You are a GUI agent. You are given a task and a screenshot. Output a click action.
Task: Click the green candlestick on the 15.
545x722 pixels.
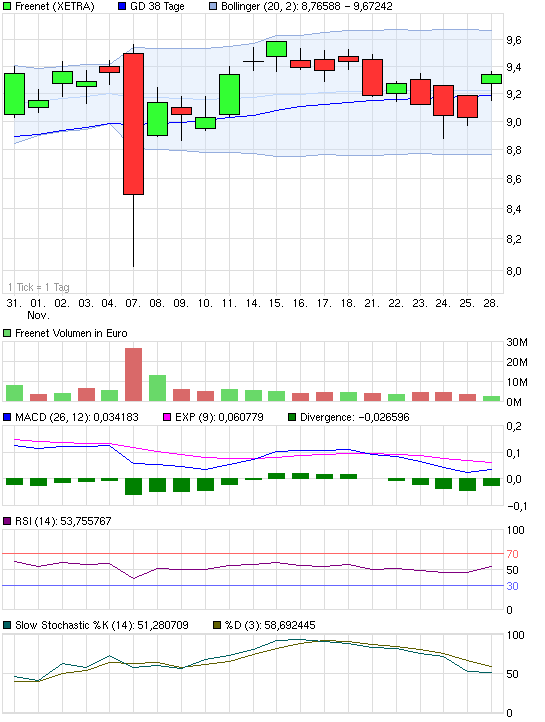[277, 49]
